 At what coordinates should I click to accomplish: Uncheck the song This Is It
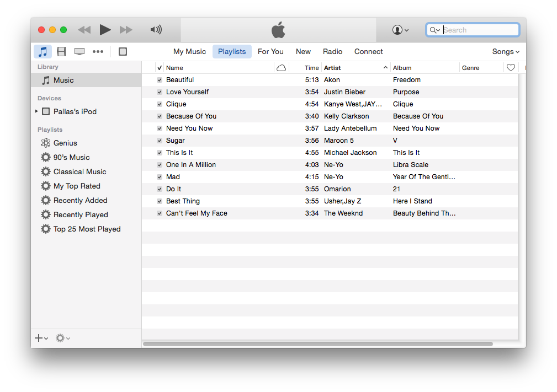160,153
